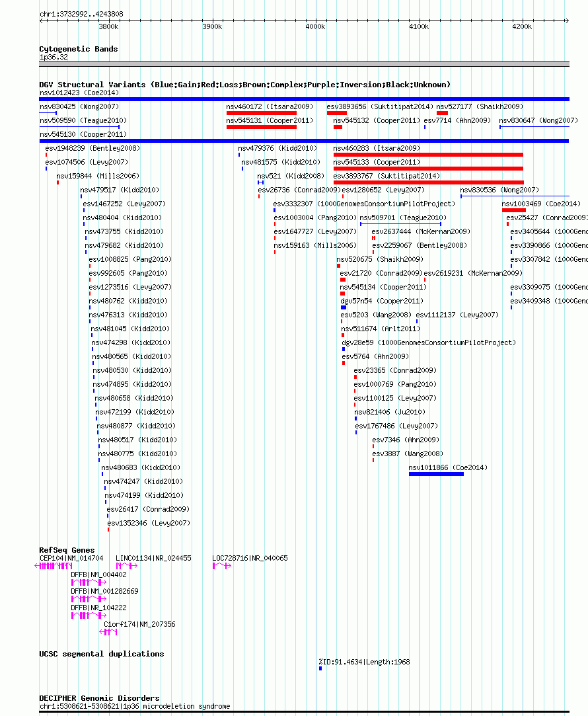Open nsv509701 (Teague2010) variant label

[403, 218]
